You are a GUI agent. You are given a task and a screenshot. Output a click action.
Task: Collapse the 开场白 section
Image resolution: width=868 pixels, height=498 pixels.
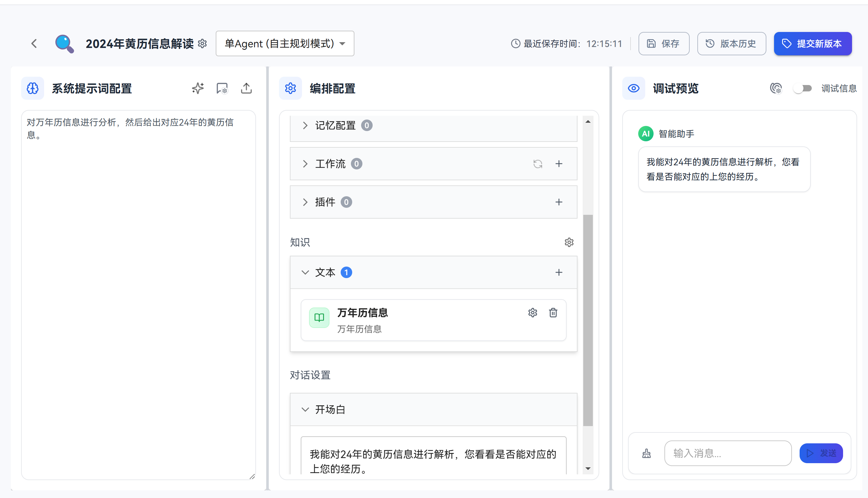click(x=305, y=409)
